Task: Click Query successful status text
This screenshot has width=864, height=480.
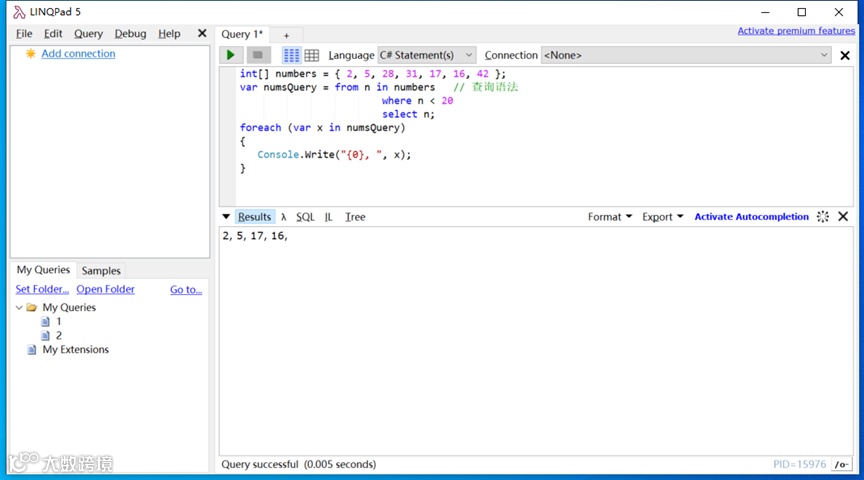Action: [x=299, y=465]
